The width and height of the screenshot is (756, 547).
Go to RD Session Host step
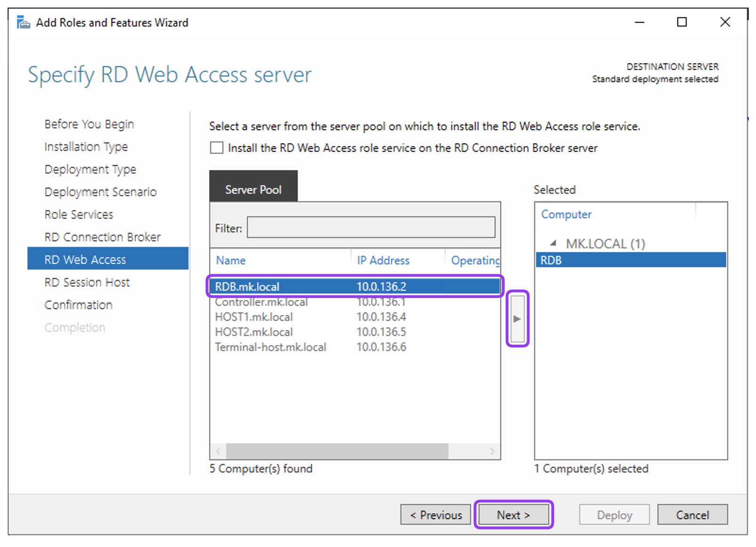pyautogui.click(x=87, y=282)
